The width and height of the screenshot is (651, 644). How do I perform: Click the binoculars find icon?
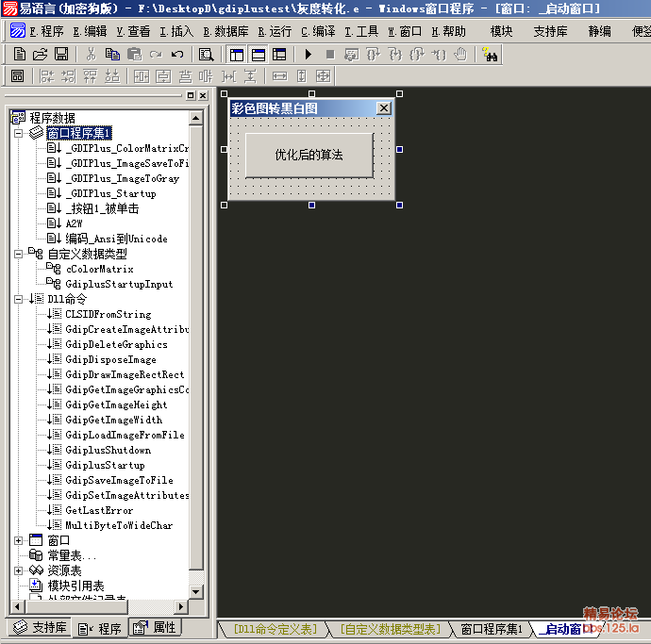[x=490, y=54]
